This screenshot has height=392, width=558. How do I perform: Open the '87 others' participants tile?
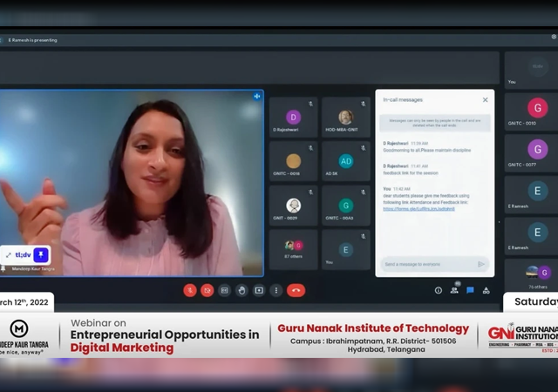click(293, 250)
